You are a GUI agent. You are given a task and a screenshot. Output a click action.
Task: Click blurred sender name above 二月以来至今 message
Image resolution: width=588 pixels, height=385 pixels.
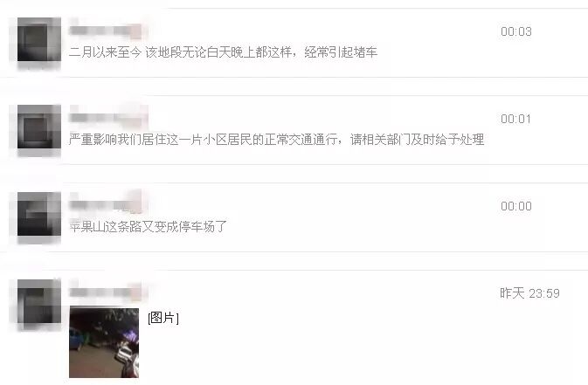tap(106, 31)
